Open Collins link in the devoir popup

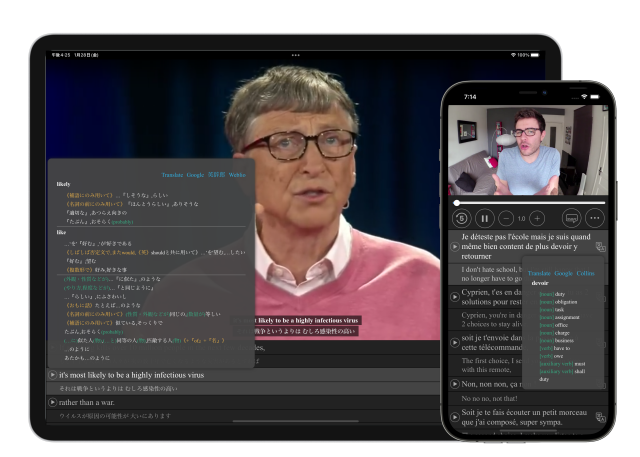pyautogui.click(x=585, y=273)
